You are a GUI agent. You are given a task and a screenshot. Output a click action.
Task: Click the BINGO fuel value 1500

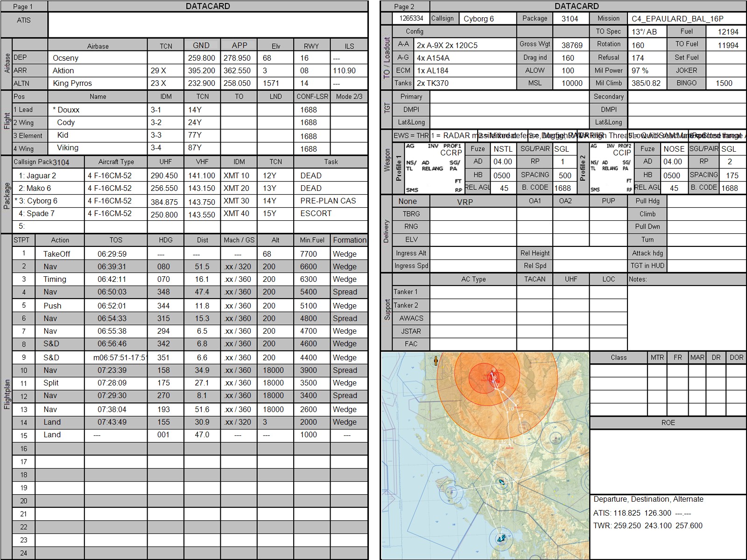[725, 83]
